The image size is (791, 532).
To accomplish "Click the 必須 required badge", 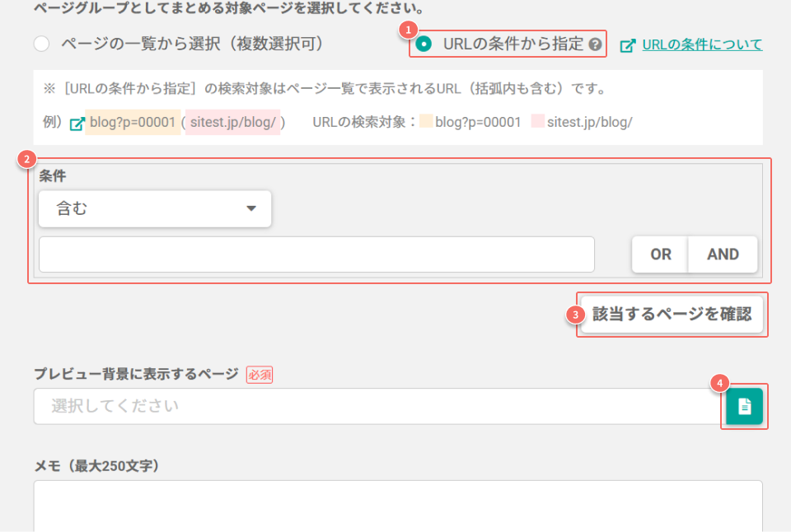I will point(260,375).
